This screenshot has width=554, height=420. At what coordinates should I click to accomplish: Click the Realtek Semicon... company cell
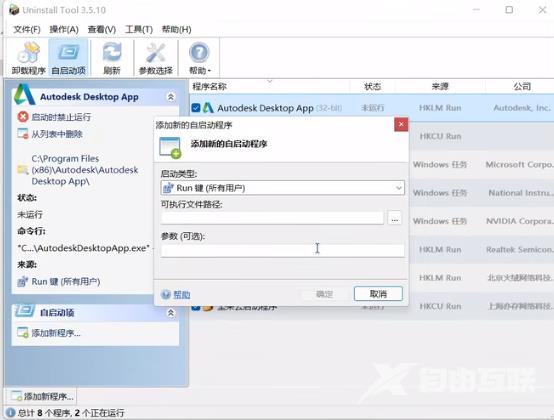point(519,249)
